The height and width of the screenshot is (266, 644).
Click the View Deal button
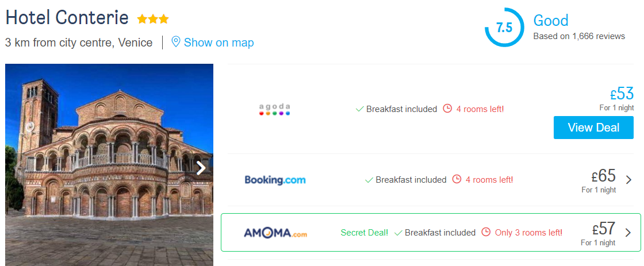593,128
